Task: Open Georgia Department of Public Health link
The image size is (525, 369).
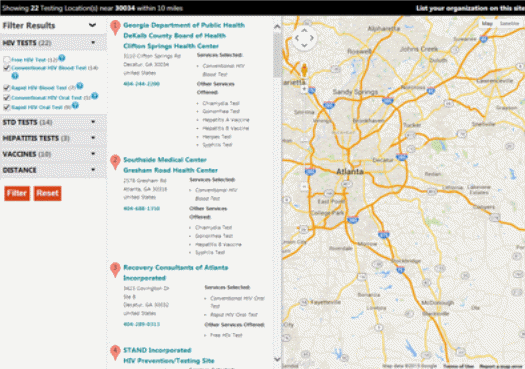Action: pyautogui.click(x=184, y=25)
